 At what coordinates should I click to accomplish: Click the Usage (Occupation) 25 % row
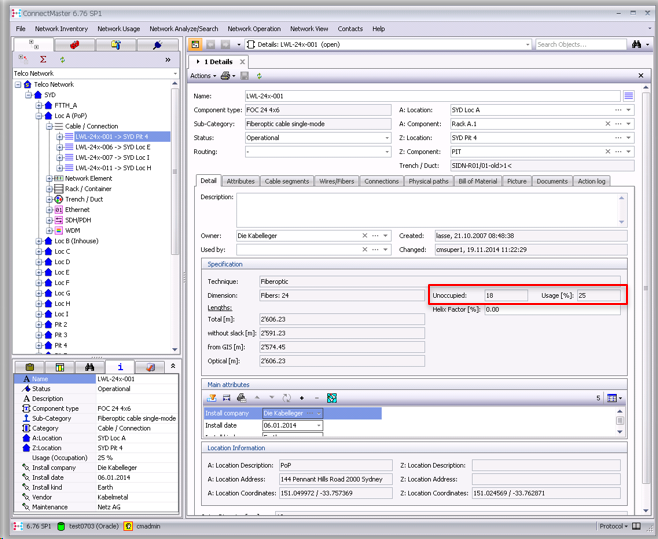point(97,458)
